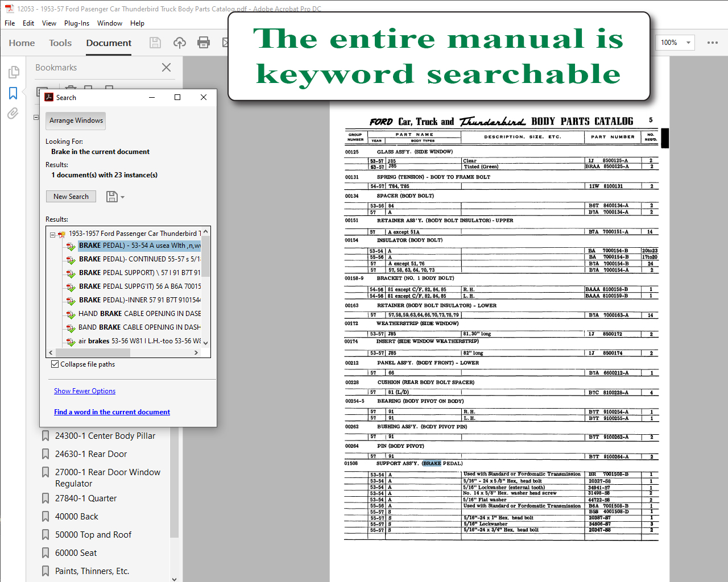
Task: Select the BRAKE PEDAL SUPPG'IT 56 result
Action: click(x=139, y=286)
